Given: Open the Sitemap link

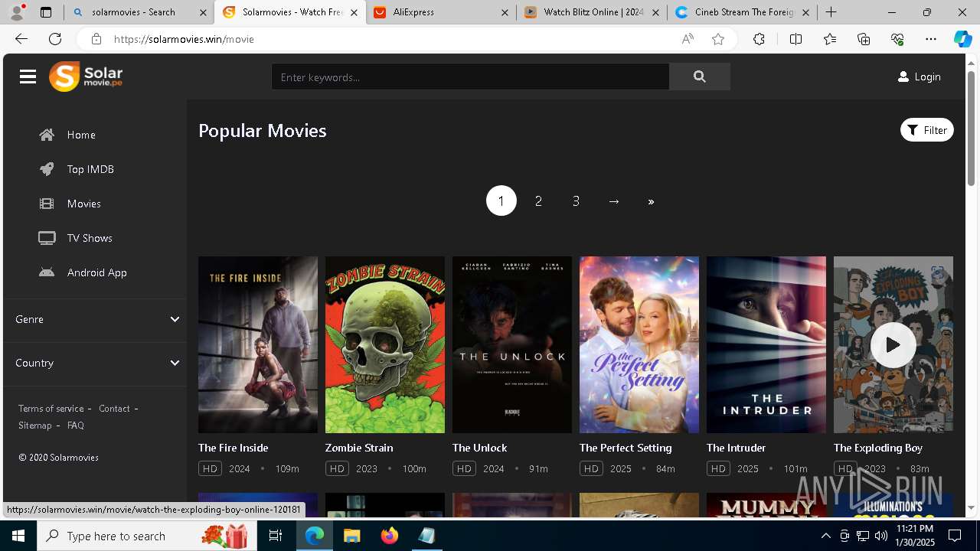Looking at the screenshot, I should point(35,425).
